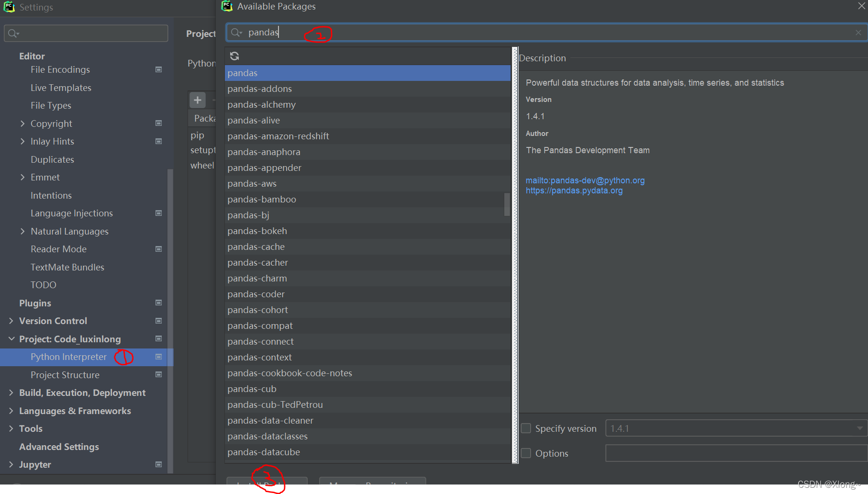
Task: Click PyCharm icon in Settings title bar
Action: pos(9,7)
